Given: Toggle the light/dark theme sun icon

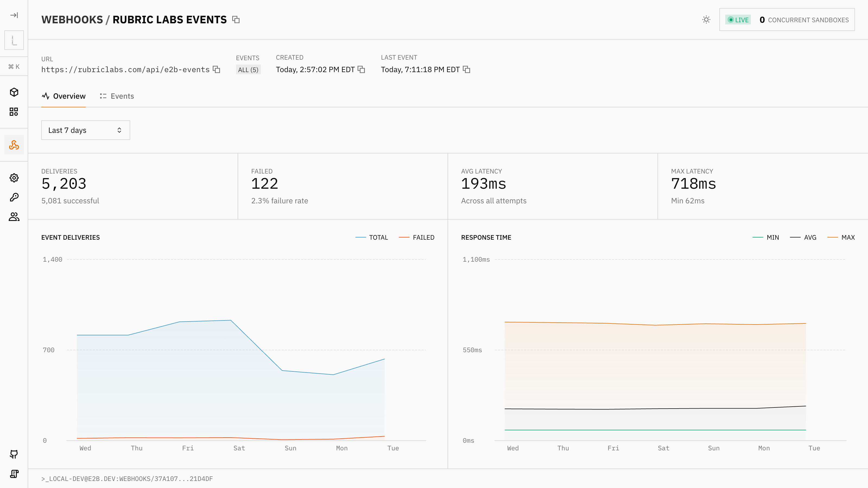Looking at the screenshot, I should pyautogui.click(x=706, y=20).
